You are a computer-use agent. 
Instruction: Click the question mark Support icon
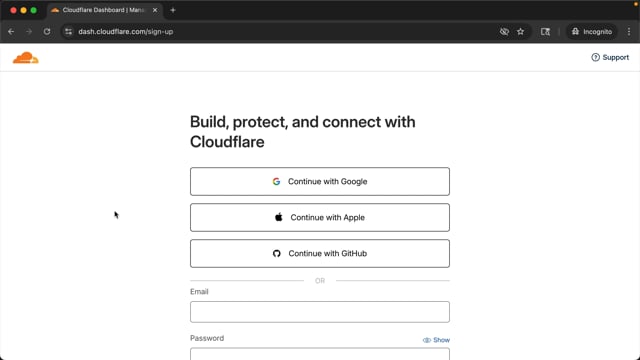coord(596,58)
